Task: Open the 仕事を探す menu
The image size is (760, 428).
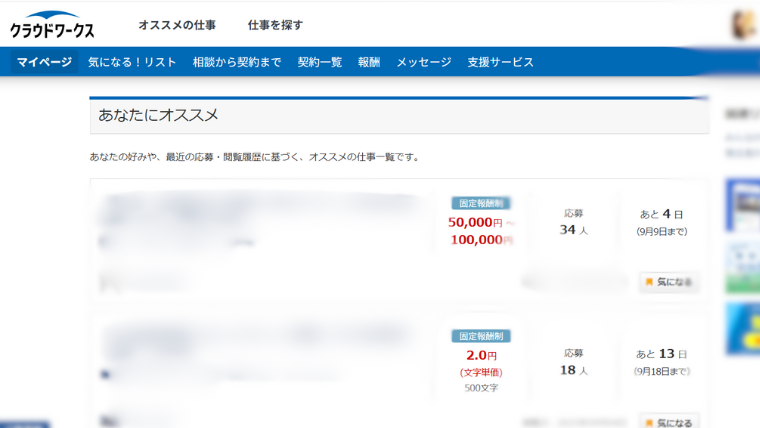Action: [x=275, y=25]
